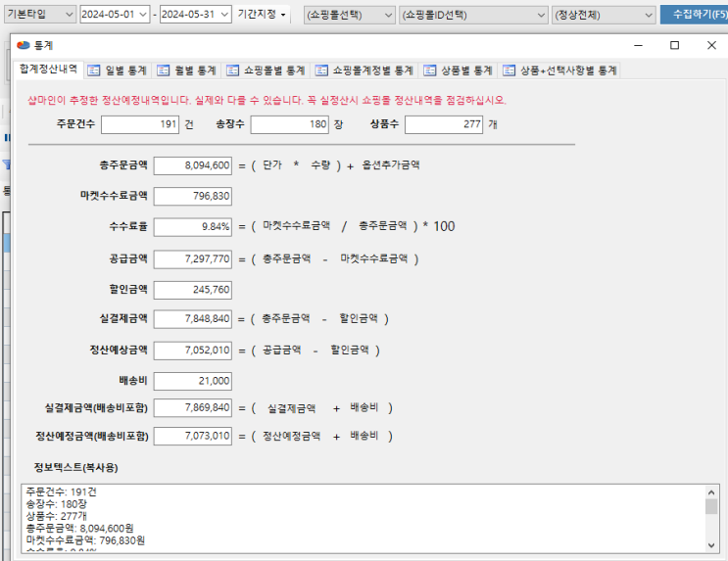Open the 쇼핑몰별 통계 tab

click(x=267, y=70)
